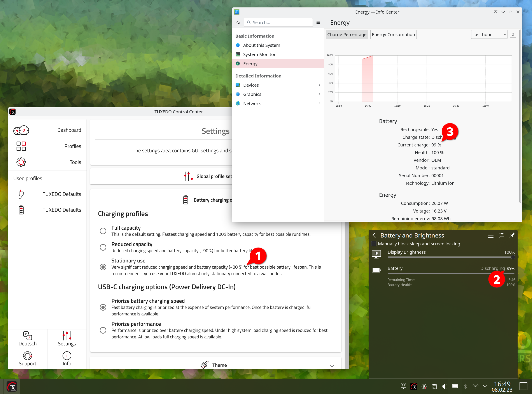Click the TUXEDO Control Center vertical scrollbar

tap(347, 295)
